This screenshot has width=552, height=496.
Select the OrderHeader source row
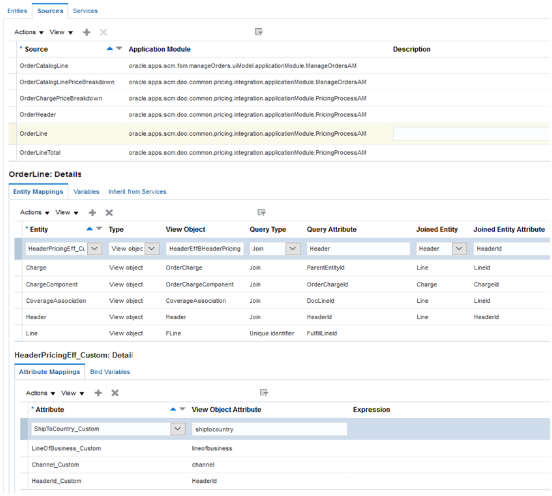point(279,114)
